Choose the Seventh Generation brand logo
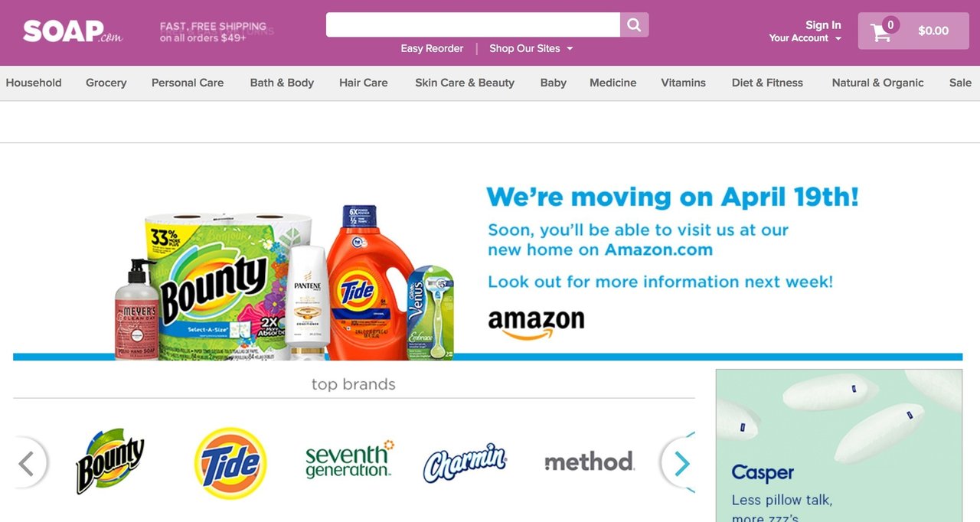The height and width of the screenshot is (522, 980). [x=350, y=459]
